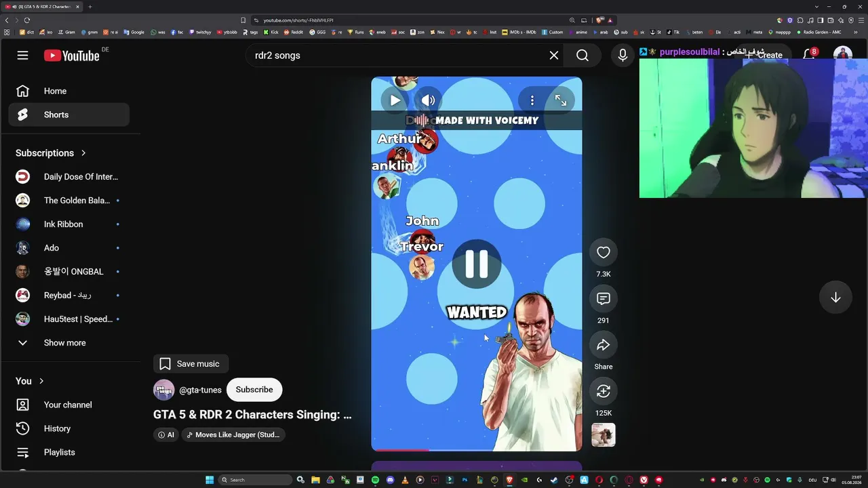The width and height of the screenshot is (868, 488).
Task: Expand the You section
Action: 30,381
